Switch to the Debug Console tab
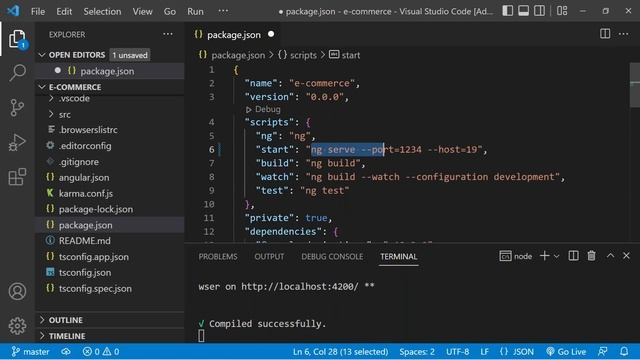Screen dimensions: 640x360 332,256
